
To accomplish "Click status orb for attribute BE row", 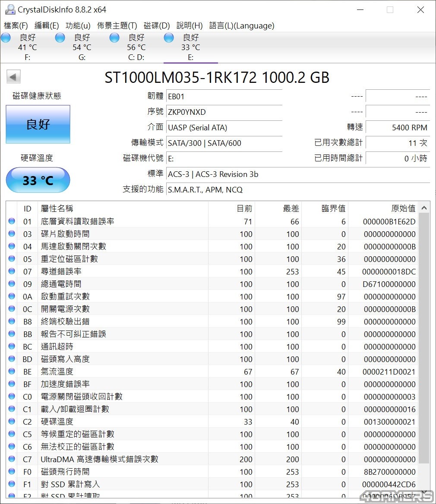I will pos(12,371).
